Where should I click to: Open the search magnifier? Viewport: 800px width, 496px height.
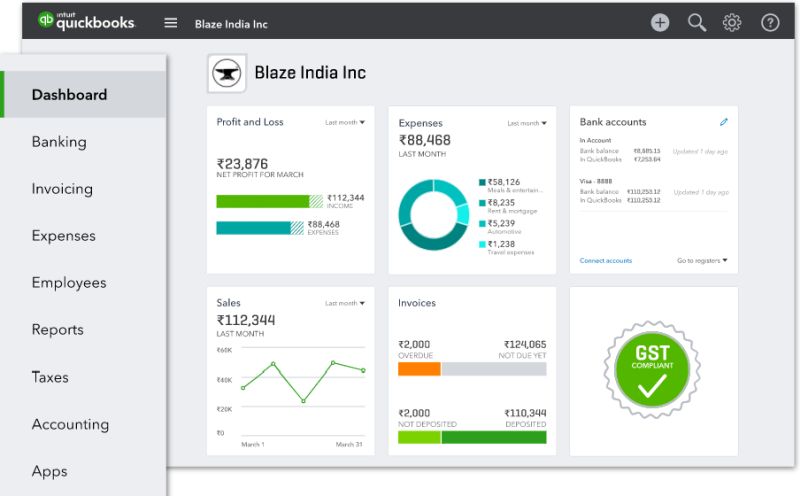[x=696, y=22]
